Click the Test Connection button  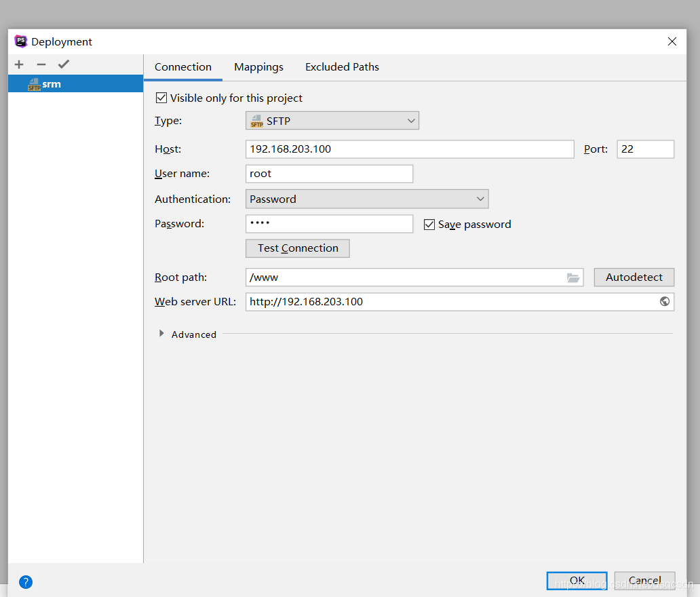298,248
